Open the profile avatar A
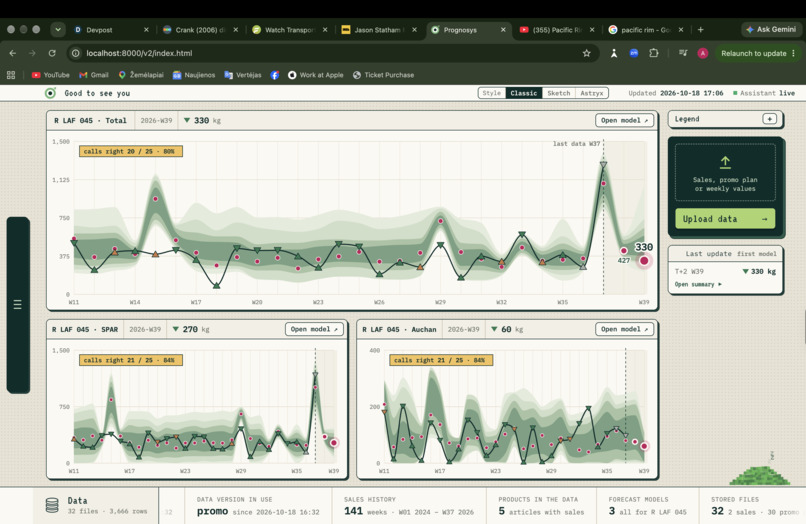Screen dimensions: 806x524 703,53
